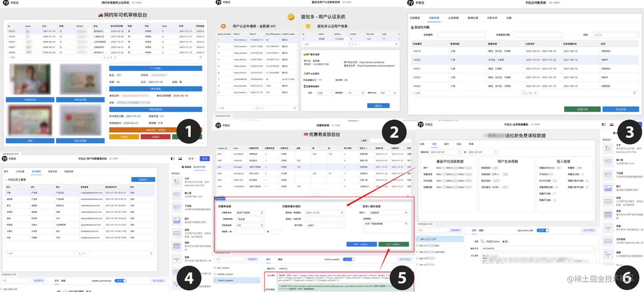Select the 下拉框 component icon in the permission window
This screenshot has height=292, width=644.
(x=176, y=208)
